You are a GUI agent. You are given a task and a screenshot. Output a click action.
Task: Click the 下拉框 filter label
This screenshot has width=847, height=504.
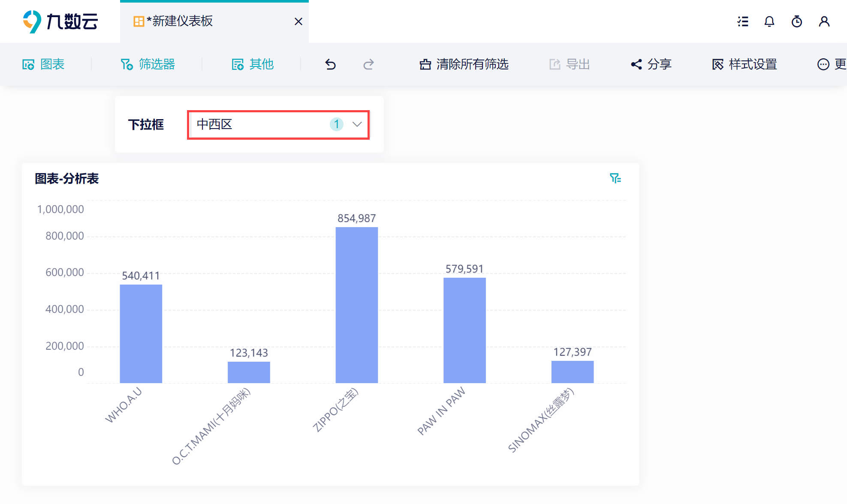(146, 125)
